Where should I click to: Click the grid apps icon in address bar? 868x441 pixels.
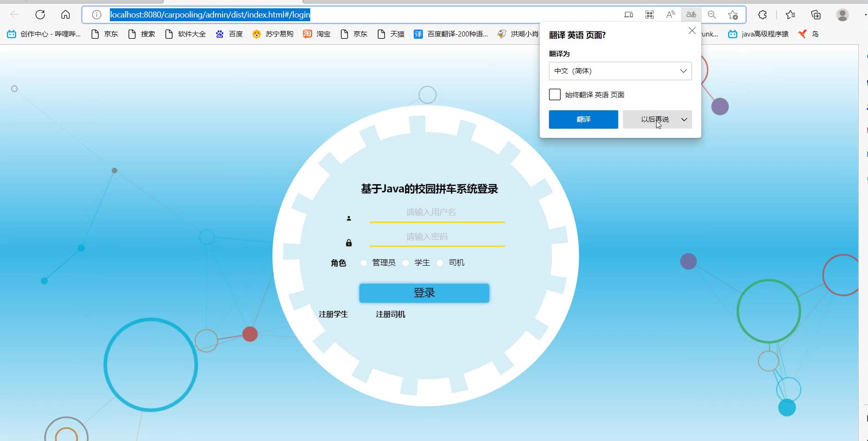click(x=650, y=15)
